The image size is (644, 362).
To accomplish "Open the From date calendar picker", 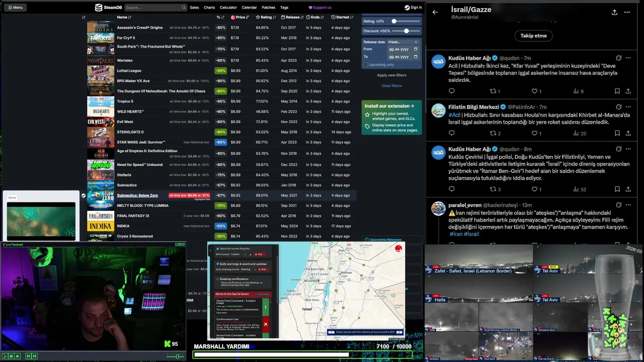I will click(x=416, y=49).
